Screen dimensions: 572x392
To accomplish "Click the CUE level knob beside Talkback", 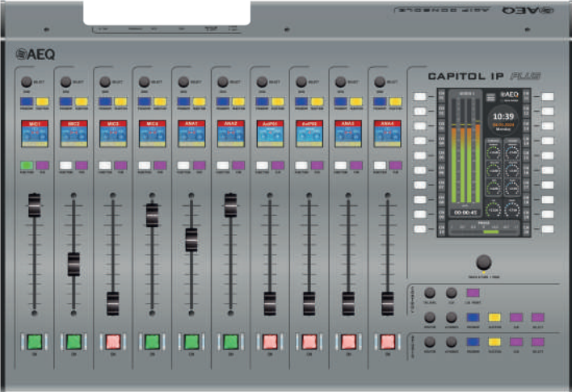I will pos(452,293).
